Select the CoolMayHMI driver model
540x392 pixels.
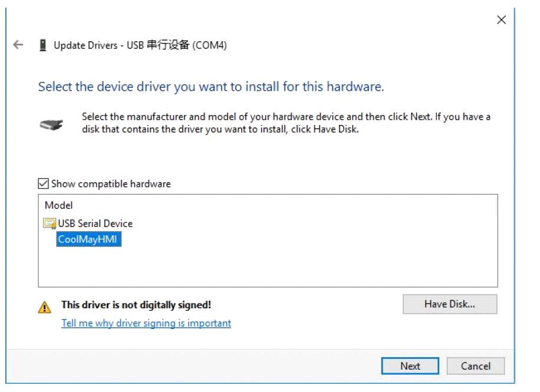point(88,239)
